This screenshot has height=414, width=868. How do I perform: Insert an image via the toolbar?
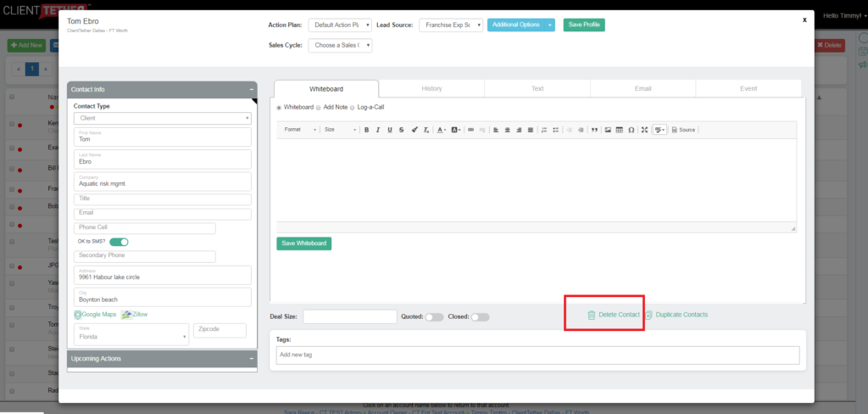(x=608, y=130)
